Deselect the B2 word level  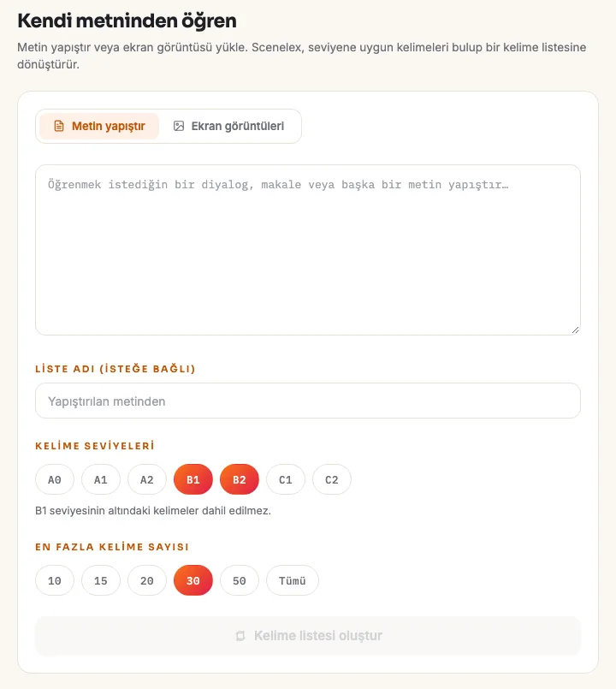[x=240, y=479]
